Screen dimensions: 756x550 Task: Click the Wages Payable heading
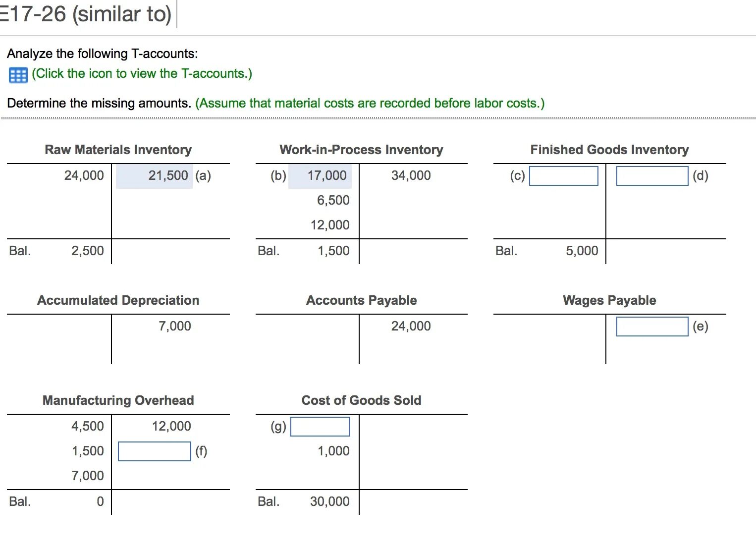coord(609,300)
